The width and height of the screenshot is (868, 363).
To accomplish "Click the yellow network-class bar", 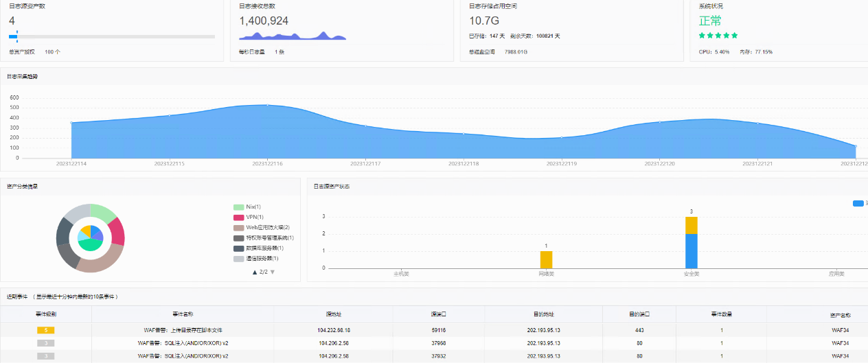I will tap(546, 259).
